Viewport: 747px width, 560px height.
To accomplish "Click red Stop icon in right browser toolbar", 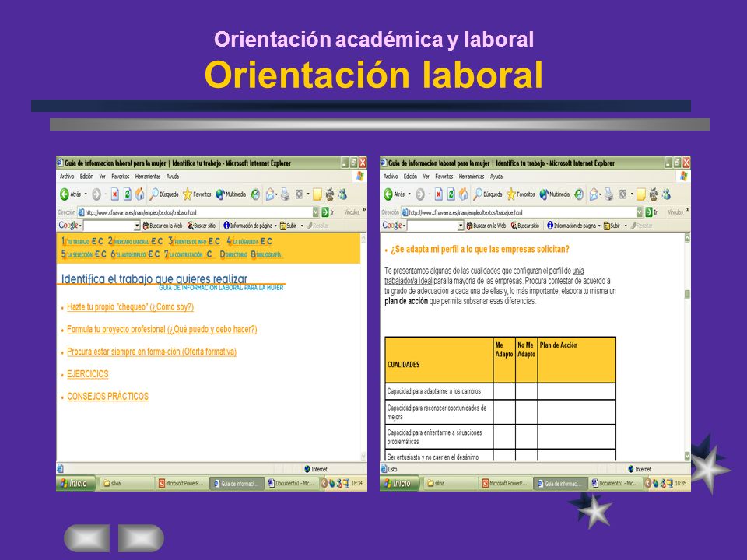I will coord(438,194).
